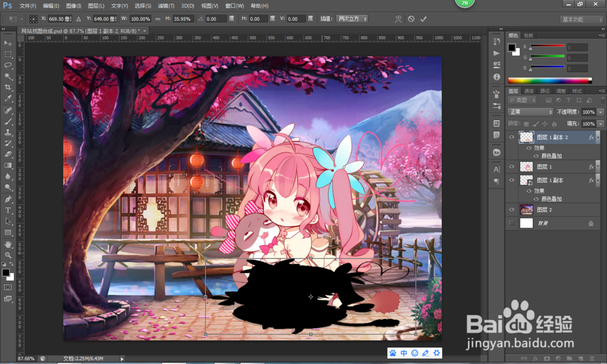Image resolution: width=607 pixels, height=364 pixels.
Task: Toggle relative positioning triangle icon
Action: (x=78, y=19)
